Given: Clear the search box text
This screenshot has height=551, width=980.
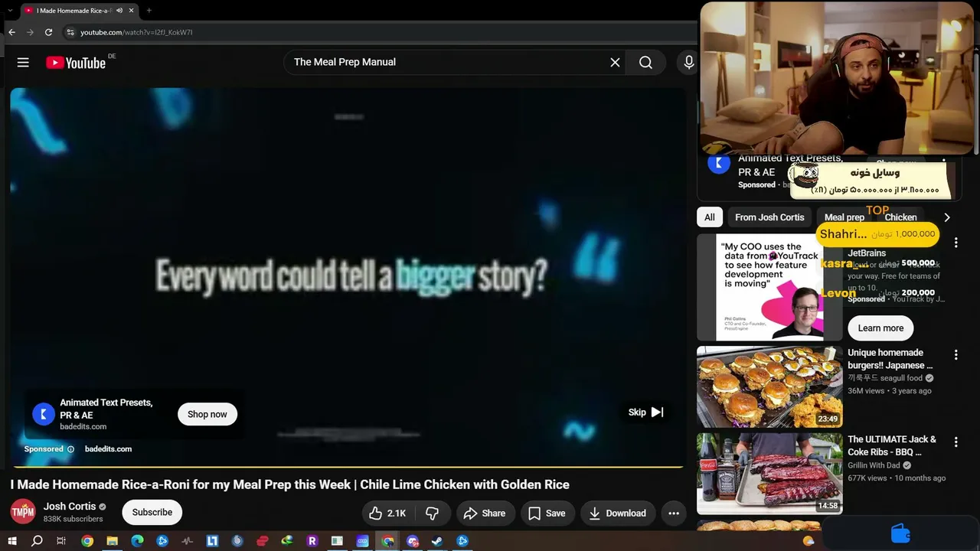Looking at the screenshot, I should point(615,63).
